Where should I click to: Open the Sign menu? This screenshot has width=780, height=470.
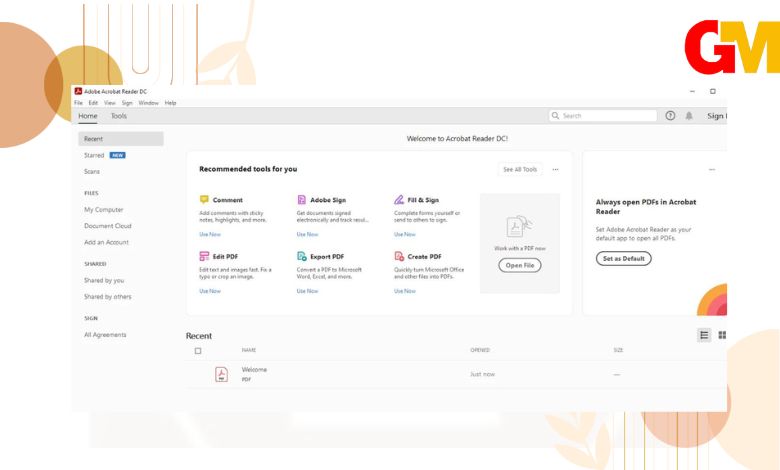pyautogui.click(x=127, y=103)
